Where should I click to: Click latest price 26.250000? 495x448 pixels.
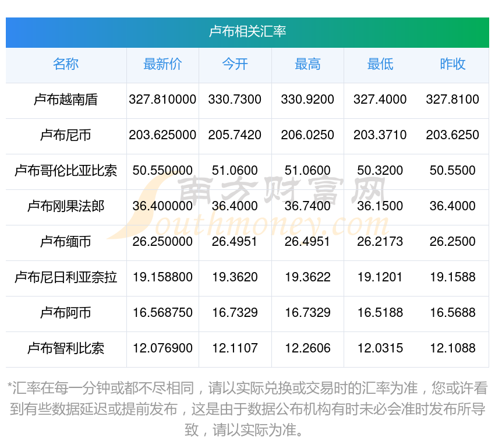click(162, 242)
